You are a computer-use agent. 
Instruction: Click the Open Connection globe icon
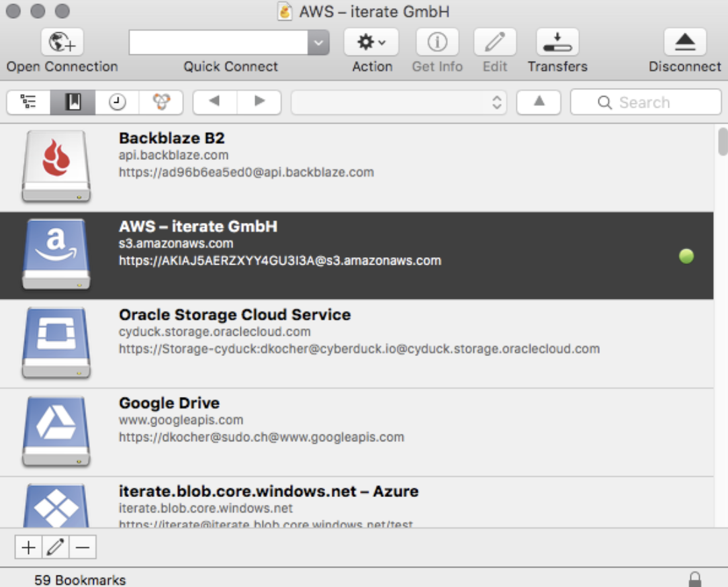(x=62, y=43)
